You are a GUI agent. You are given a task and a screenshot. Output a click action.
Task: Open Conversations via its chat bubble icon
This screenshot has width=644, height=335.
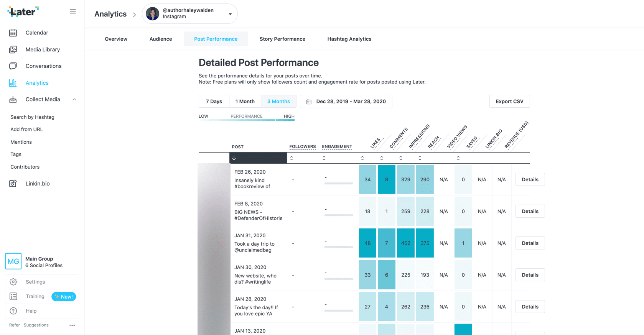(13, 66)
